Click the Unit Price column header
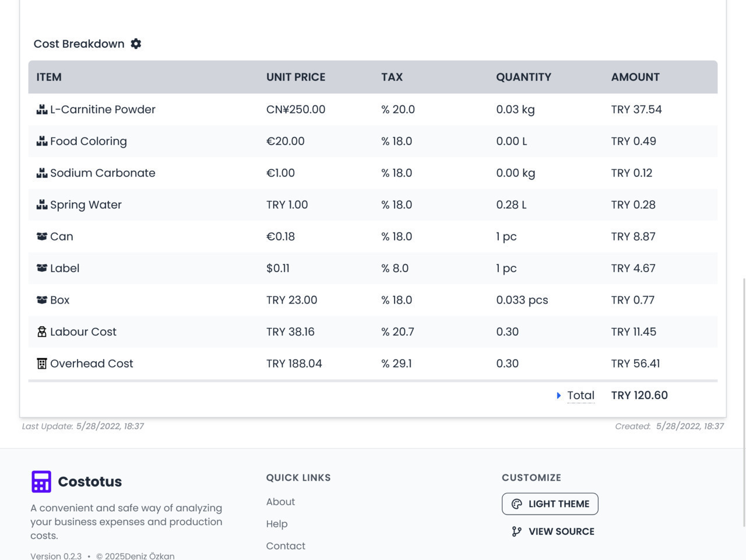746x560 pixels. point(295,77)
